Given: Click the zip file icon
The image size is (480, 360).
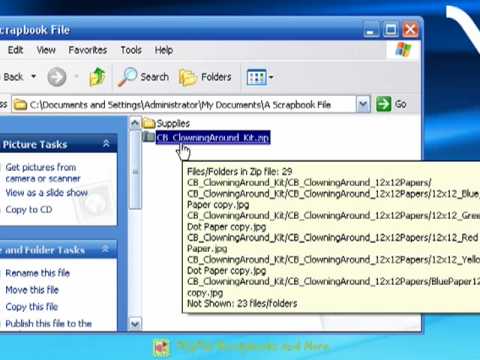Looking at the screenshot, I should coord(149,137).
